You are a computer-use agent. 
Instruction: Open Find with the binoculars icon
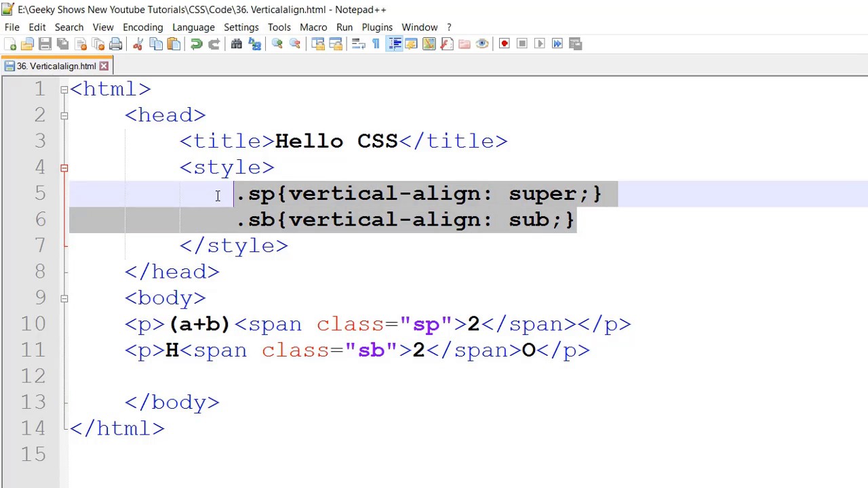point(237,44)
